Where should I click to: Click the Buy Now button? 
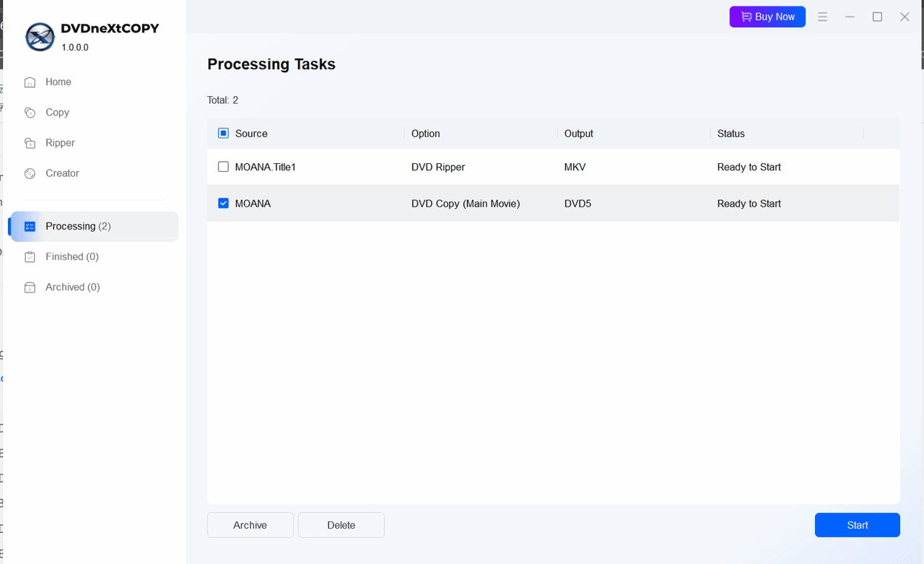point(767,17)
